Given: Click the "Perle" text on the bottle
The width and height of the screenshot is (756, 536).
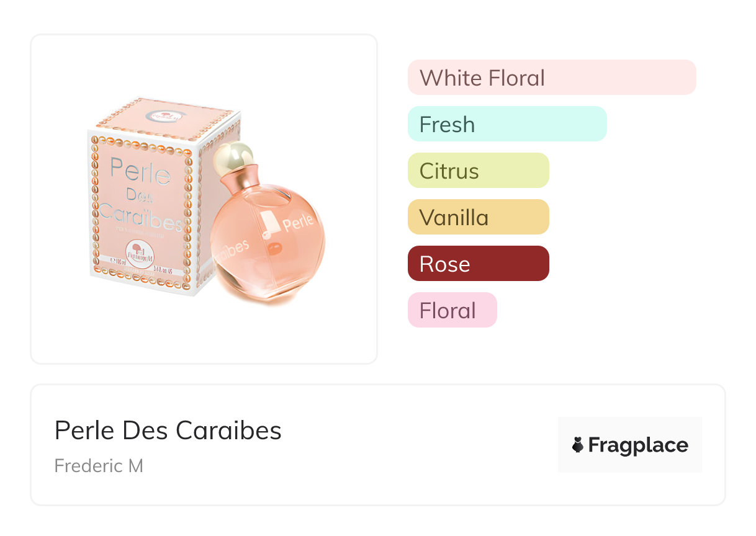Looking at the screenshot, I should [299, 224].
